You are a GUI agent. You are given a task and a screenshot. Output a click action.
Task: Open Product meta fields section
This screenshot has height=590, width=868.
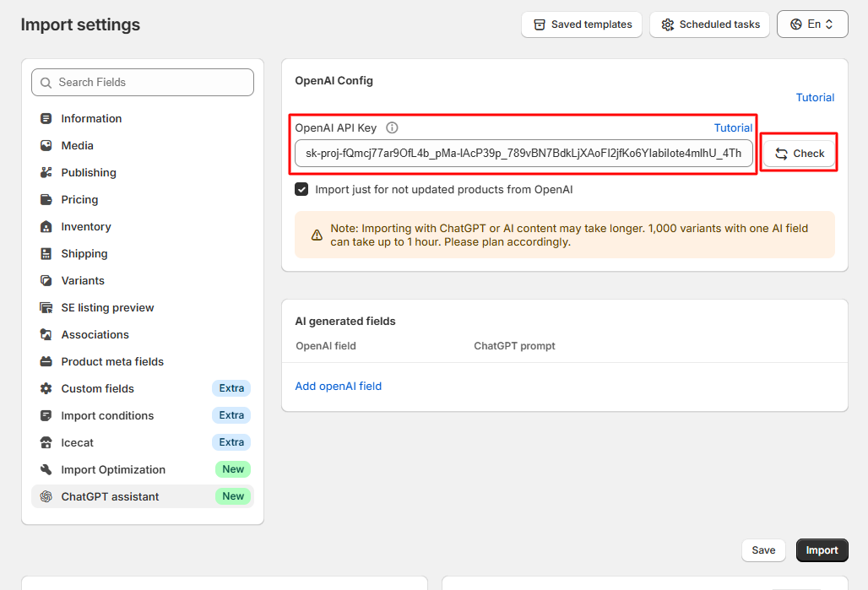click(x=143, y=362)
